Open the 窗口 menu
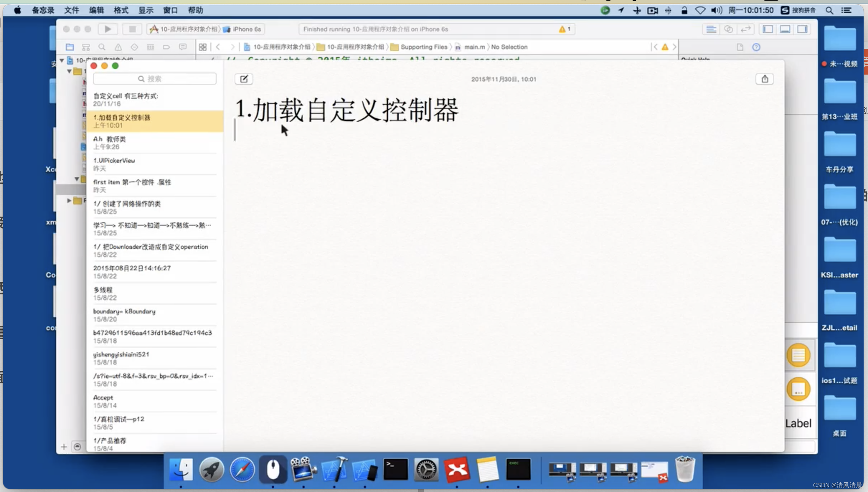Screen dimensions: 868x492 click(170, 10)
